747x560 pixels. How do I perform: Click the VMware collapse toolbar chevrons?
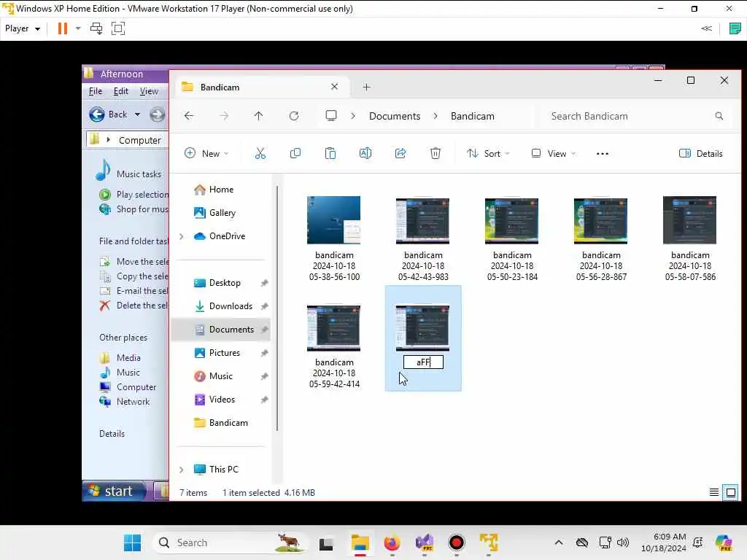click(x=706, y=28)
